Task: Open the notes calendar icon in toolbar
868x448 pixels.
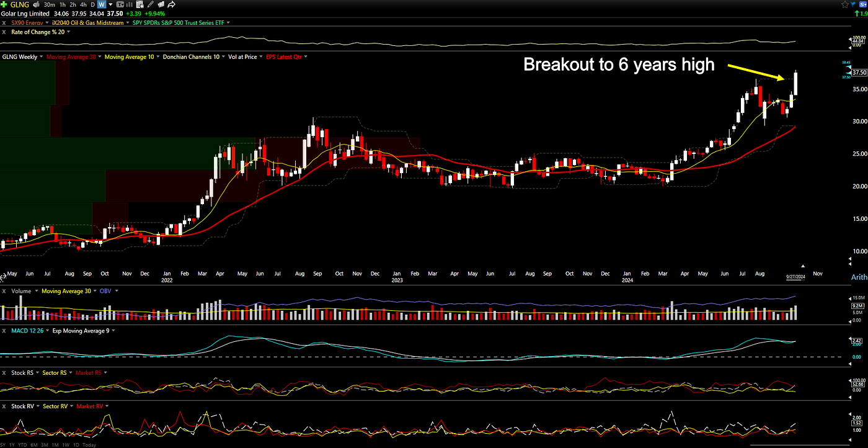Action: coord(139,4)
